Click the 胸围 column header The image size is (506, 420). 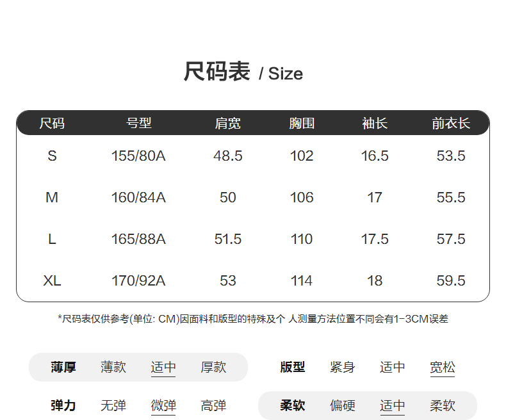pyautogui.click(x=302, y=124)
